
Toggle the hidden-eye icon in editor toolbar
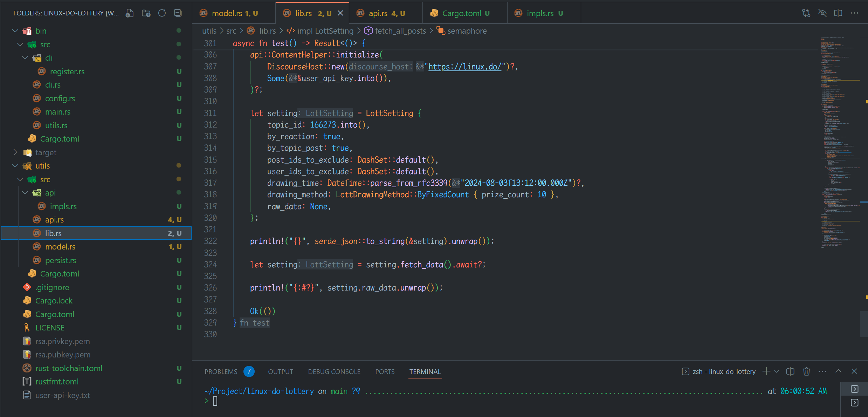pyautogui.click(x=822, y=13)
